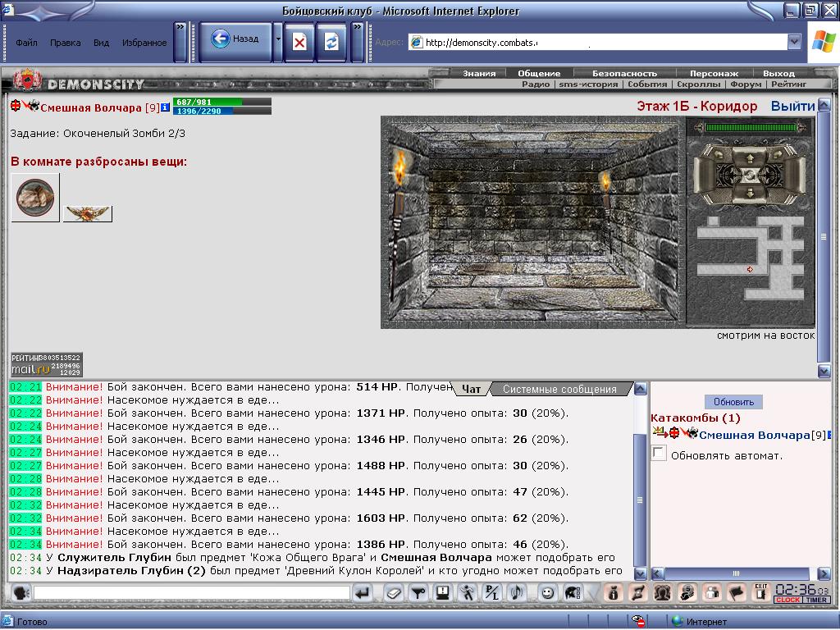Click the character info icon next to name
Viewport: 840px width, 630px height.
(165, 107)
